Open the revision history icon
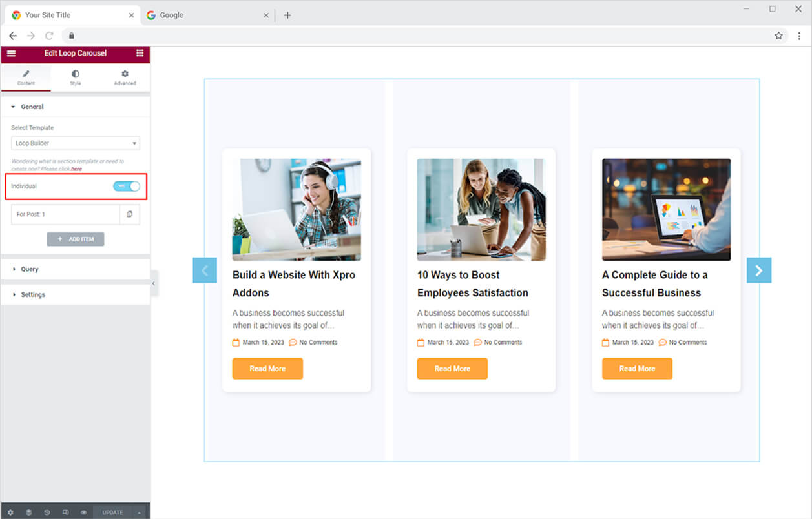Viewport: 812px width, 519px height. 47,513
